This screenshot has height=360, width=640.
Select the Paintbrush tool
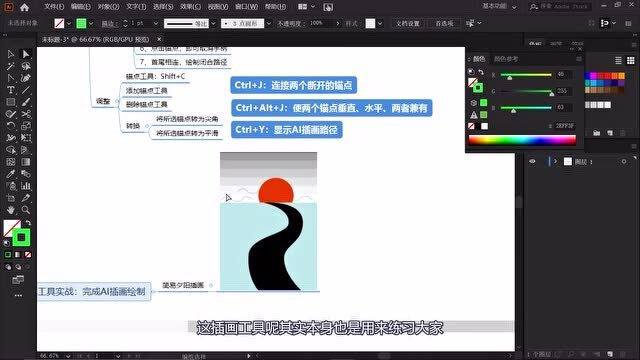tap(26, 102)
